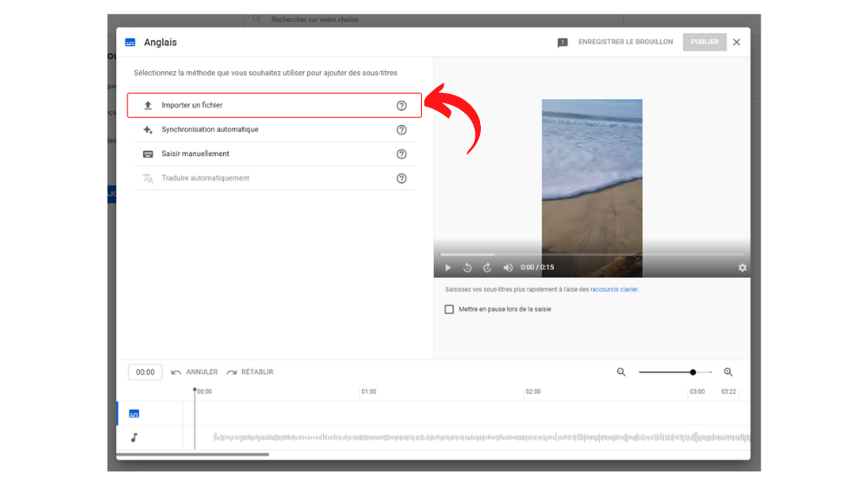This screenshot has height=486, width=868.
Task: Adjust the timeline zoom slider handle
Action: coord(693,372)
